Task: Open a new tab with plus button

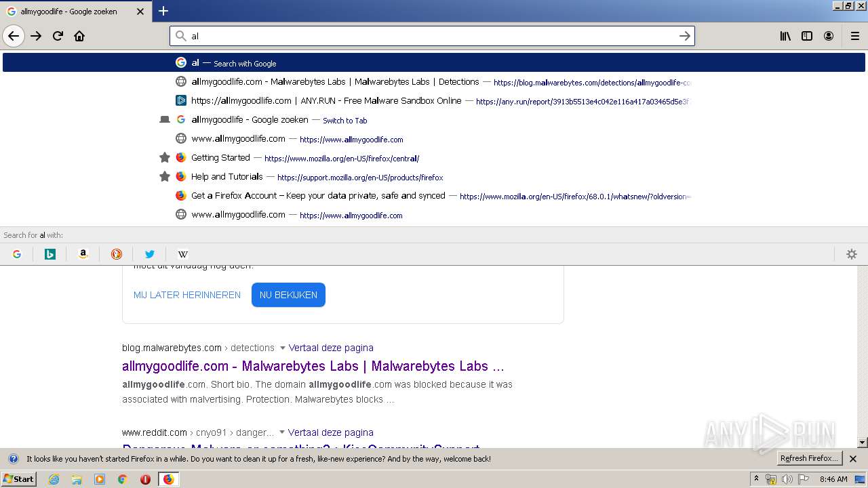Action: 163,11
